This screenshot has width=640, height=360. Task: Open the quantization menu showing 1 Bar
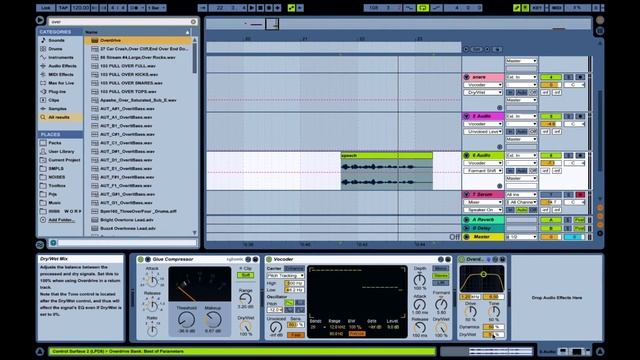(156, 8)
